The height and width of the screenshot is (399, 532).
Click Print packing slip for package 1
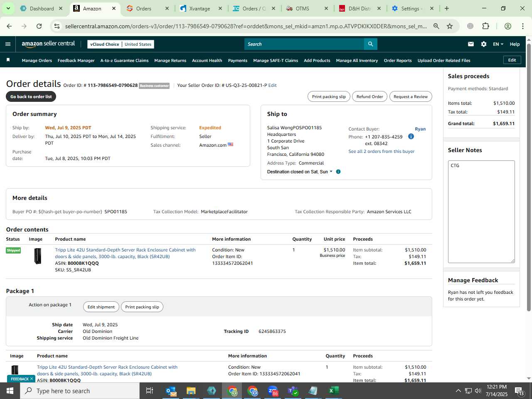point(142,307)
